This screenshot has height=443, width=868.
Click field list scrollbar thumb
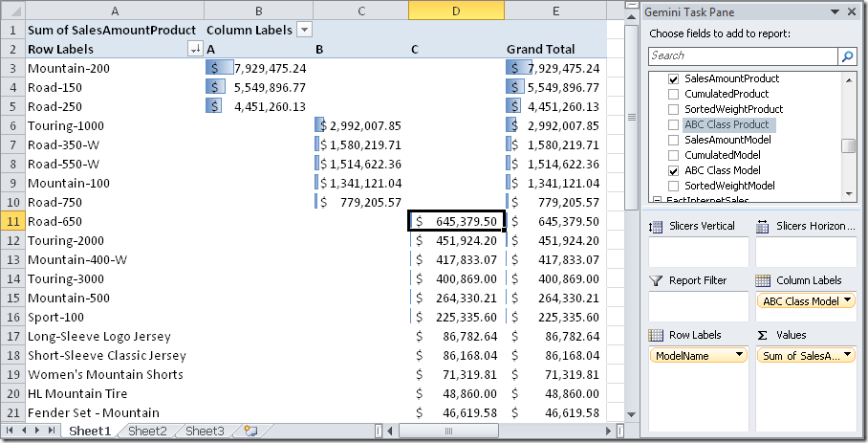coord(848,145)
